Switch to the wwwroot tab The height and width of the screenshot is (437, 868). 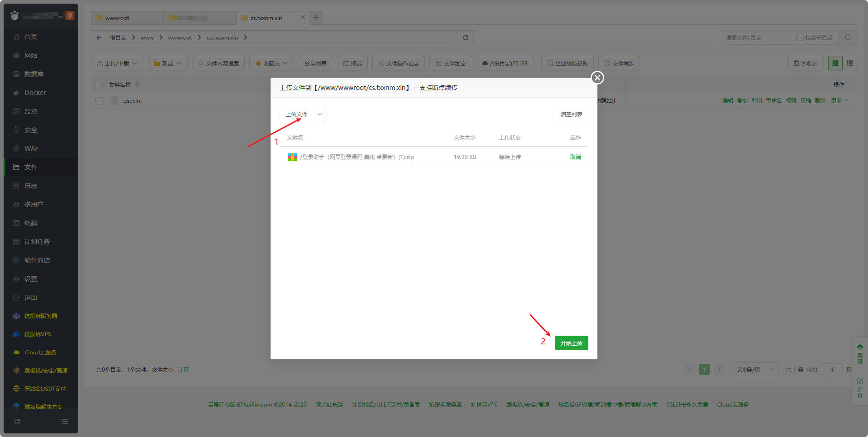pos(117,18)
